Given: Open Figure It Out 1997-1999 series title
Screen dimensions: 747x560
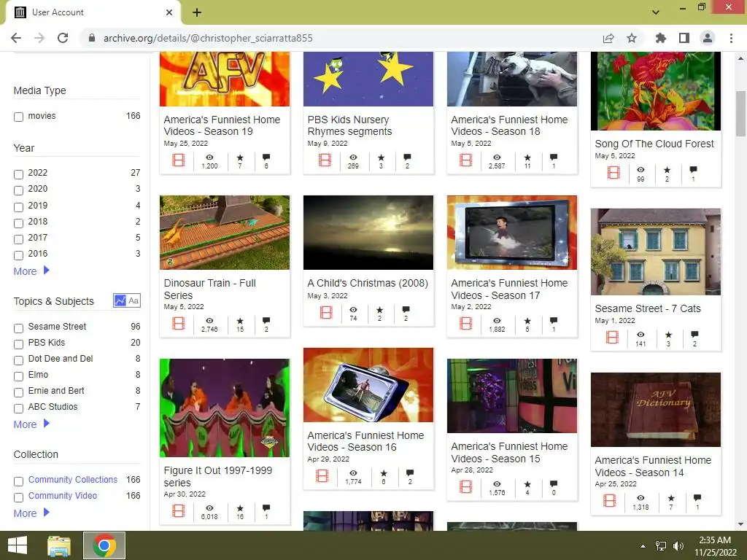Looking at the screenshot, I should point(217,476).
